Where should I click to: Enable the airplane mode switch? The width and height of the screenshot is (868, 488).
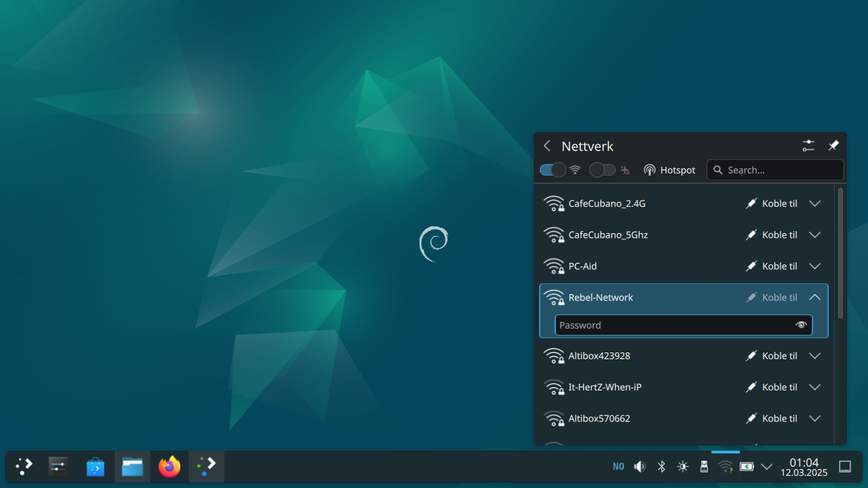coord(602,170)
